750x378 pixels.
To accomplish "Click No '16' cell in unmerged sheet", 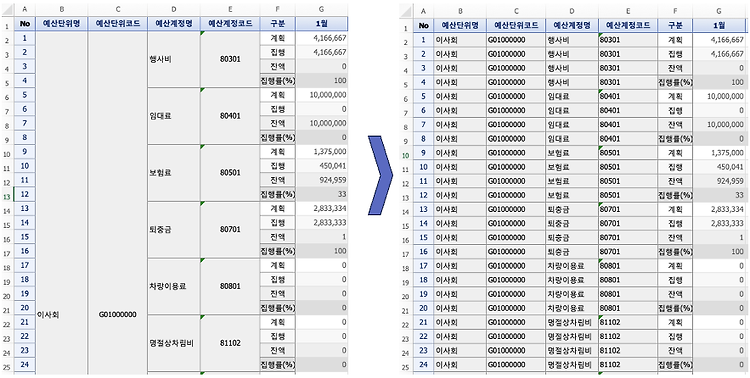I will pyautogui.click(x=423, y=252).
